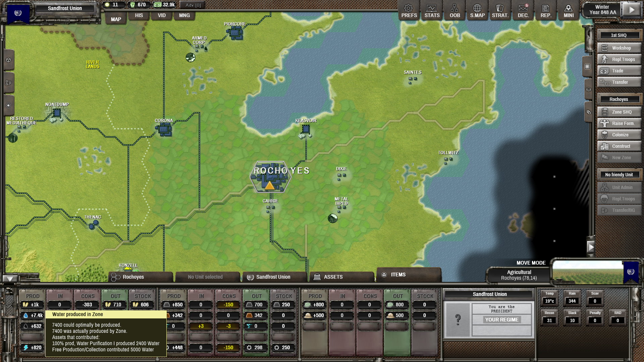Click the Workshop button

click(x=619, y=48)
